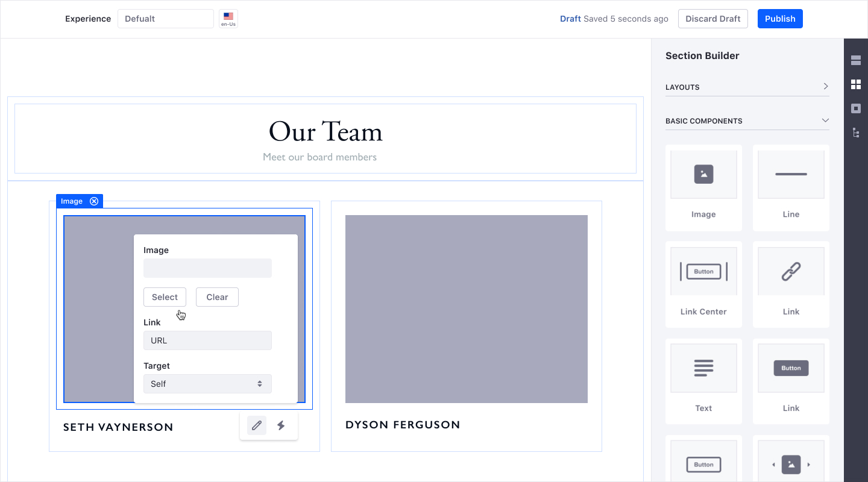This screenshot has height=482, width=868.
Task: Click the Our Team heading
Action: 325,131
